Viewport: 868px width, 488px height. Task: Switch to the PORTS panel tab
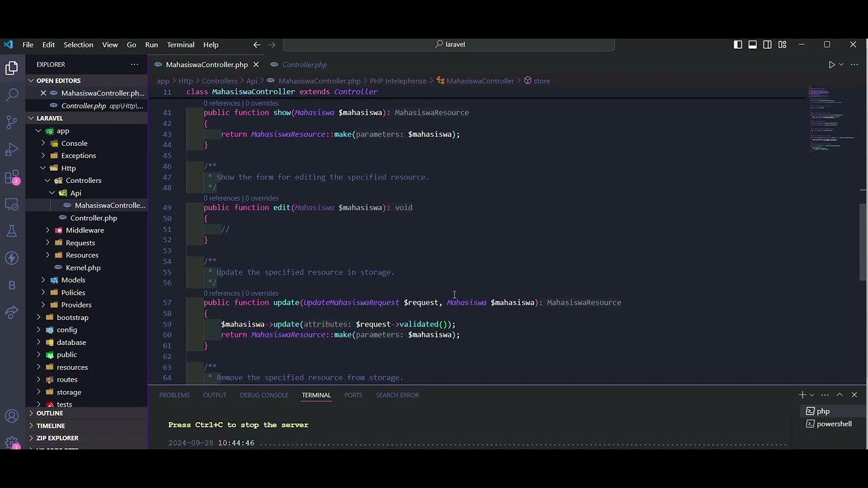353,395
